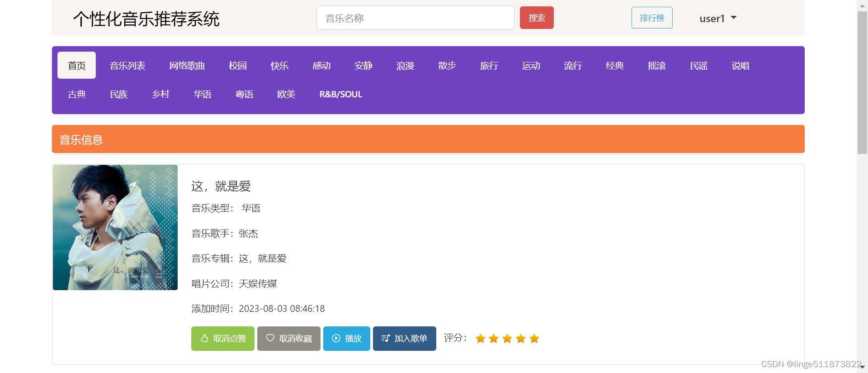The height and width of the screenshot is (373, 868).
Task: Select the 快乐 category
Action: coord(279,65)
